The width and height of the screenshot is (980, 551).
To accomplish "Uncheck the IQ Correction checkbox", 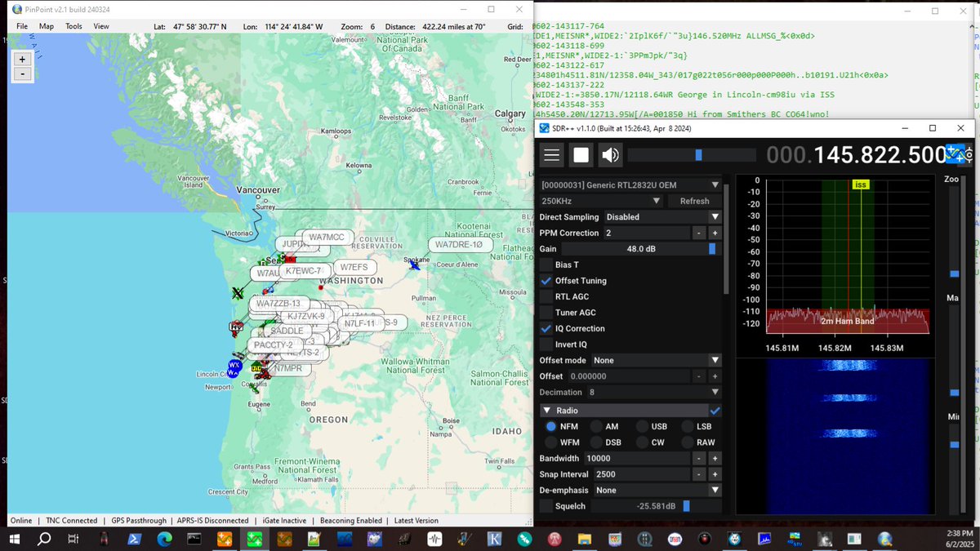I will pos(546,328).
